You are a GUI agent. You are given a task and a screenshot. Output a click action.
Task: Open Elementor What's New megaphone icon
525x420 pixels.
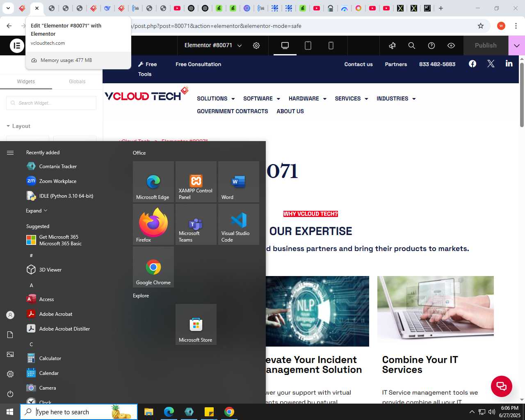pyautogui.click(x=392, y=46)
